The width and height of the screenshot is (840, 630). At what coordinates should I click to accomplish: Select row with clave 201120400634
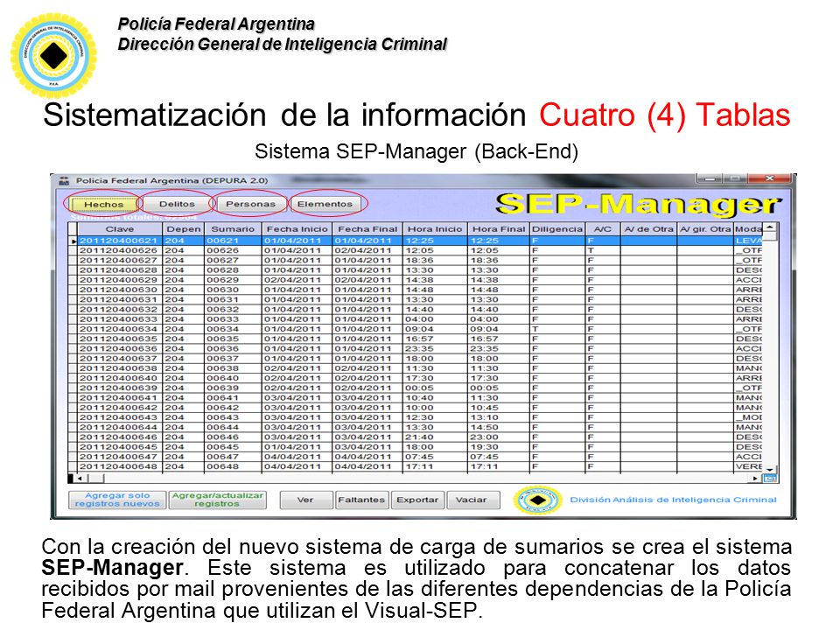(x=416, y=329)
